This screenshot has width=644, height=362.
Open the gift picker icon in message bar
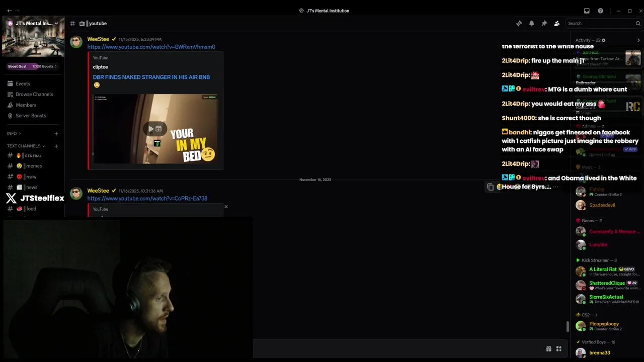pos(548,348)
